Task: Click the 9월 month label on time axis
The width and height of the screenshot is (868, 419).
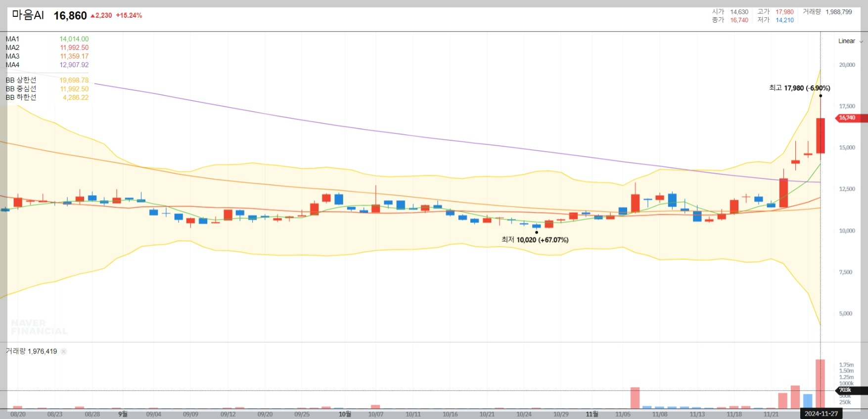Action: (123, 414)
